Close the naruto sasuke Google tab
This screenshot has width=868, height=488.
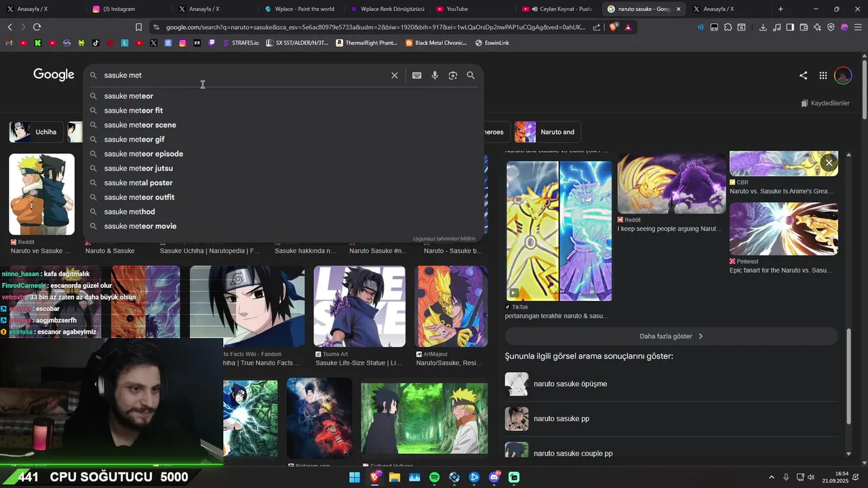point(678,9)
